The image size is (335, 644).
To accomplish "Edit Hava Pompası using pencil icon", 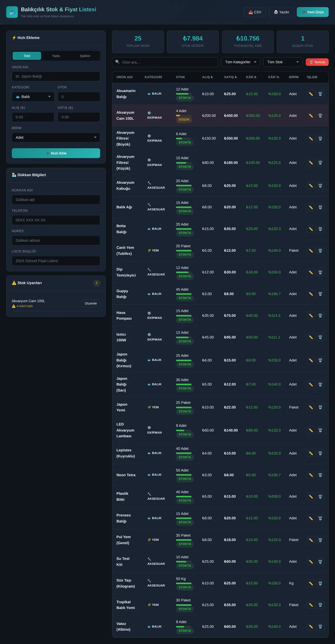I will [x=311, y=316].
